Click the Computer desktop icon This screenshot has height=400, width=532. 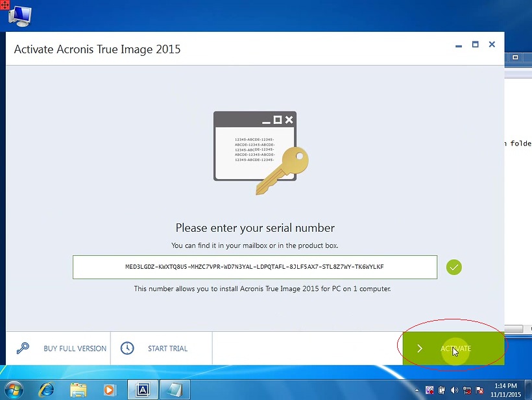point(19,16)
